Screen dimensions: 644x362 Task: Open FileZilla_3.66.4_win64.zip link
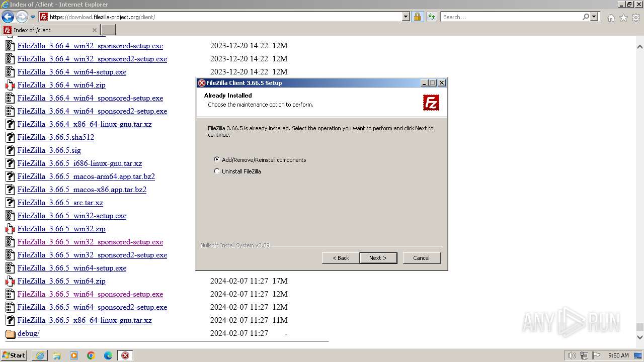[61, 85]
